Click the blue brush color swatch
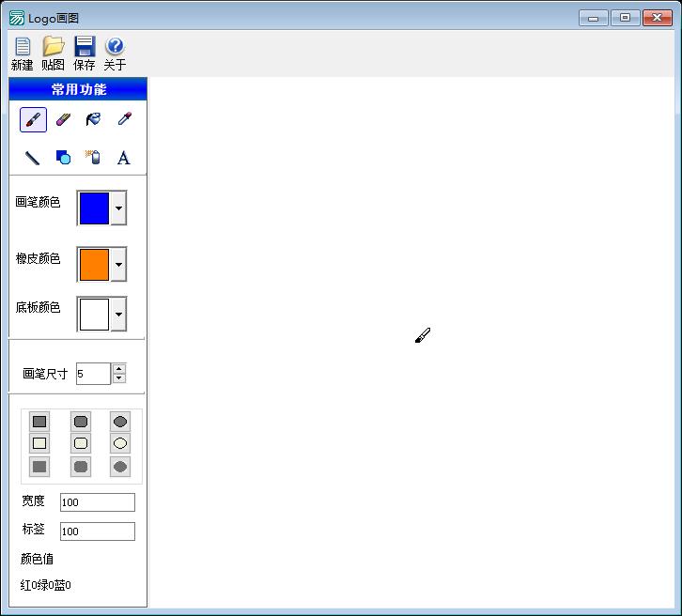The image size is (682, 616). pos(94,208)
